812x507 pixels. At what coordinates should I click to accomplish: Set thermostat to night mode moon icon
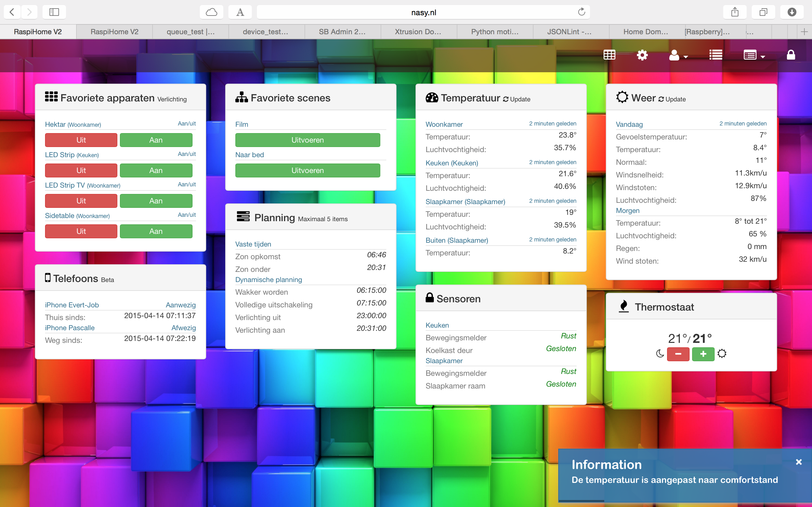click(x=660, y=354)
